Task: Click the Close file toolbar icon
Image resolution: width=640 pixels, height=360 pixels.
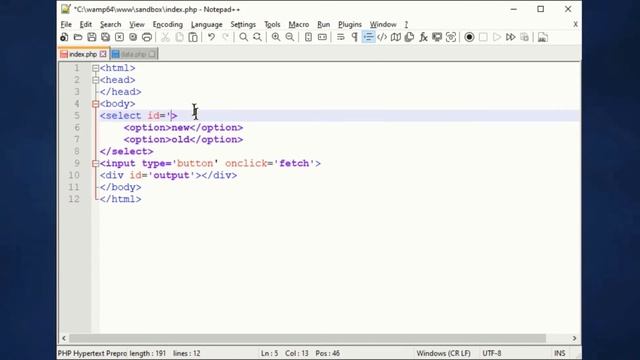Action: 119,37
